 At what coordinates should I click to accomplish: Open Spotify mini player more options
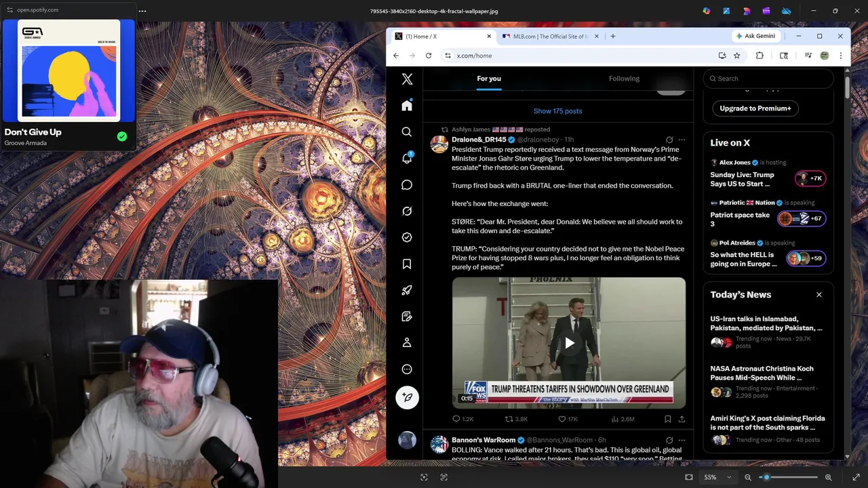pos(142,11)
